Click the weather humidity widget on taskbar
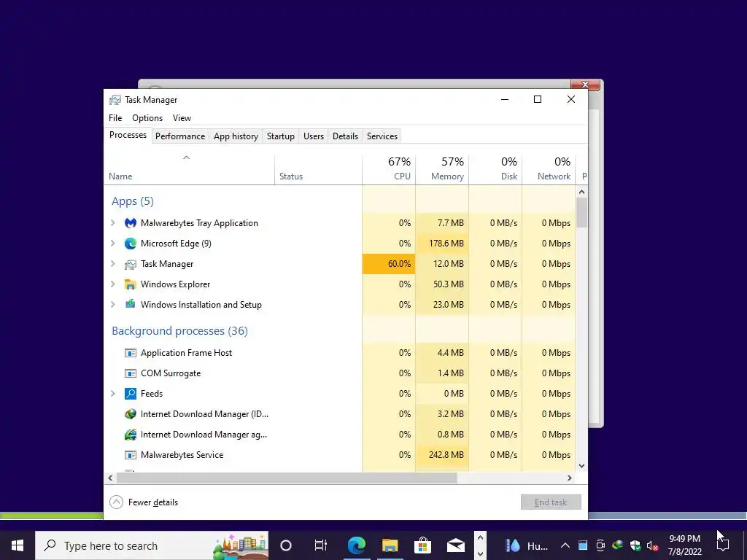Image resolution: width=747 pixels, height=560 pixels. point(527,545)
